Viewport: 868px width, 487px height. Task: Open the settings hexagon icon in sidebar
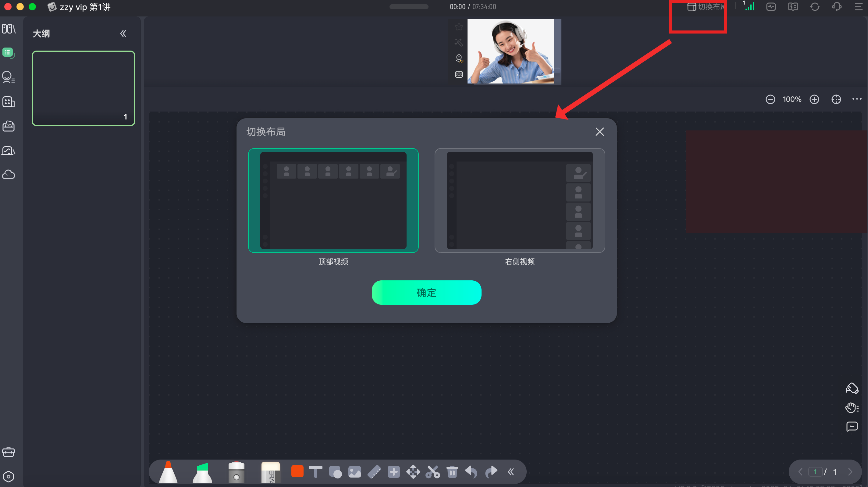tap(9, 477)
